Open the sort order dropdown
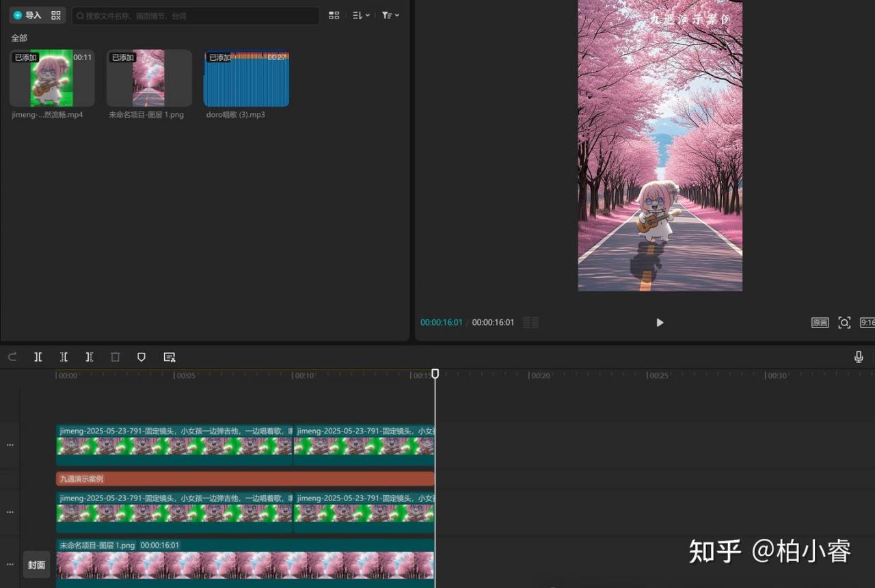The image size is (875, 588). (x=361, y=15)
